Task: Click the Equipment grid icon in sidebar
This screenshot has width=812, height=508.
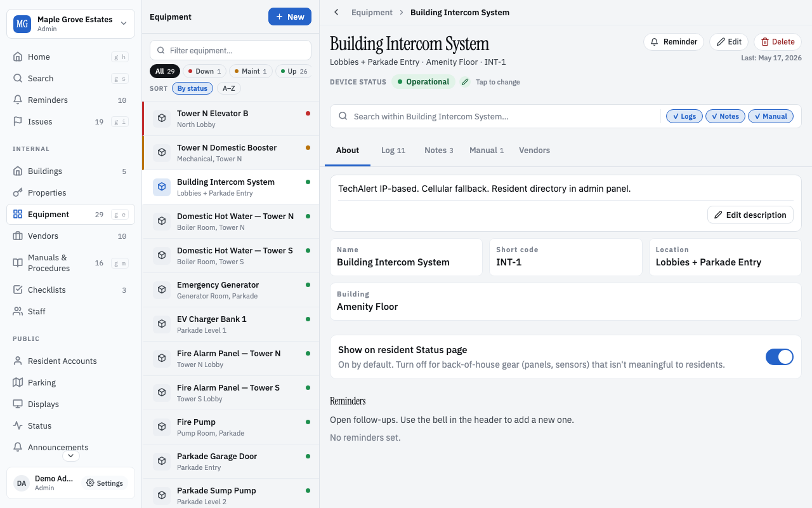Action: (x=18, y=214)
